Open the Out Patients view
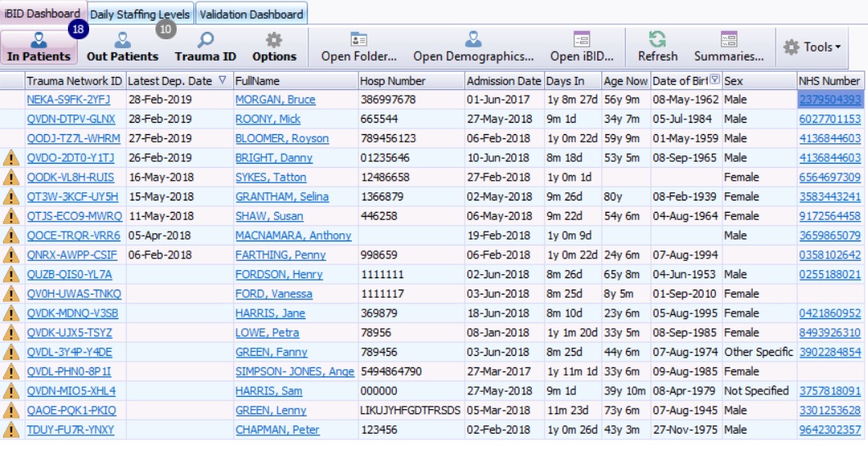 pyautogui.click(x=122, y=40)
